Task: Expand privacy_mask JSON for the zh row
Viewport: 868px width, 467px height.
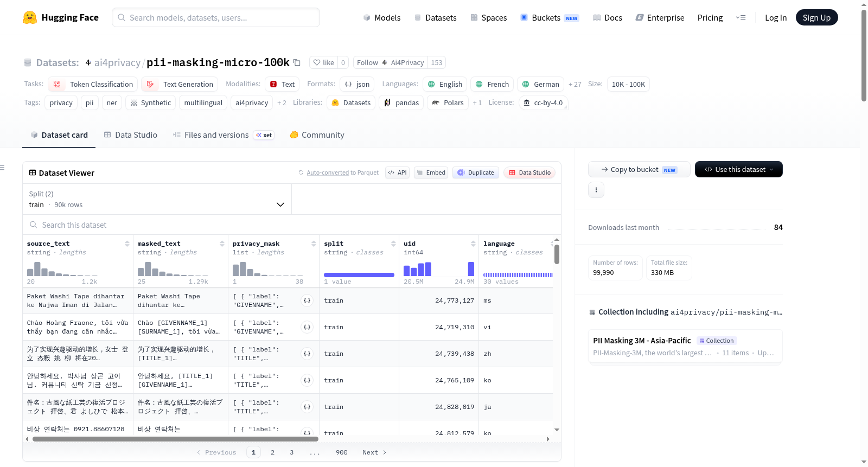Action: coord(307,354)
